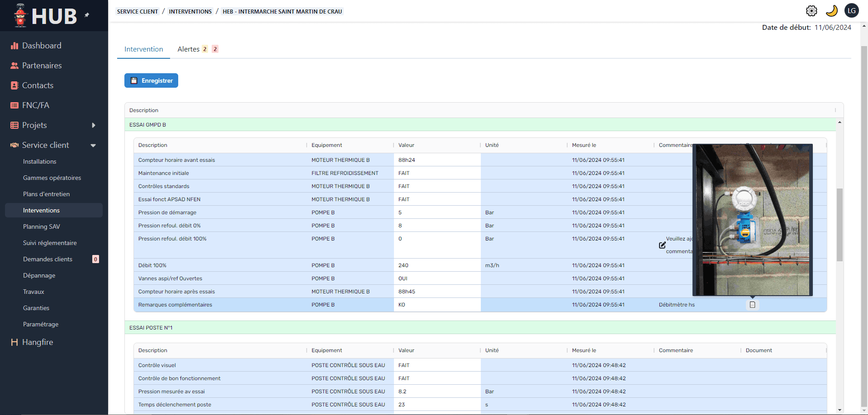868x415 pixels.
Task: Open Hangfire from the sidebar
Action: (x=37, y=342)
